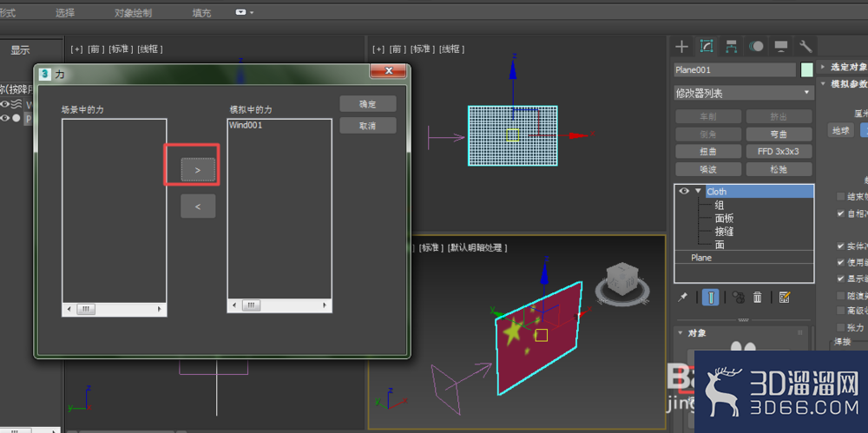Toggle the top eye icon in scene explorer
Screen dimensions: 868x433
coord(5,103)
